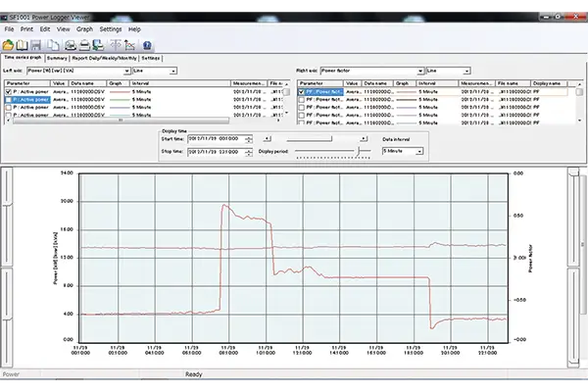Open the Report Daily/Weekly/Monthly tab

click(x=104, y=58)
